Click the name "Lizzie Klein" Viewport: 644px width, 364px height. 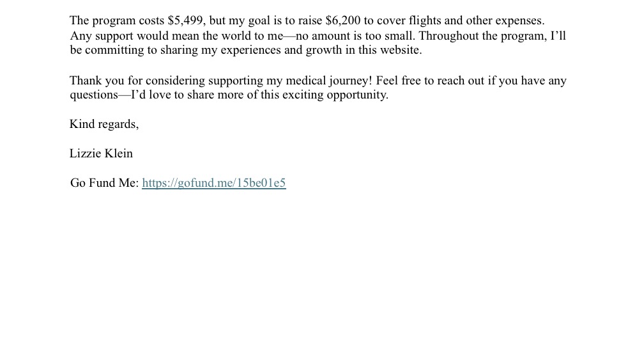tap(101, 153)
